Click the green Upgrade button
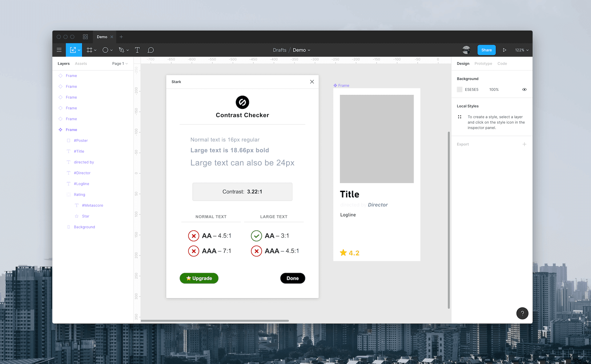Image resolution: width=591 pixels, height=364 pixels. point(199,278)
